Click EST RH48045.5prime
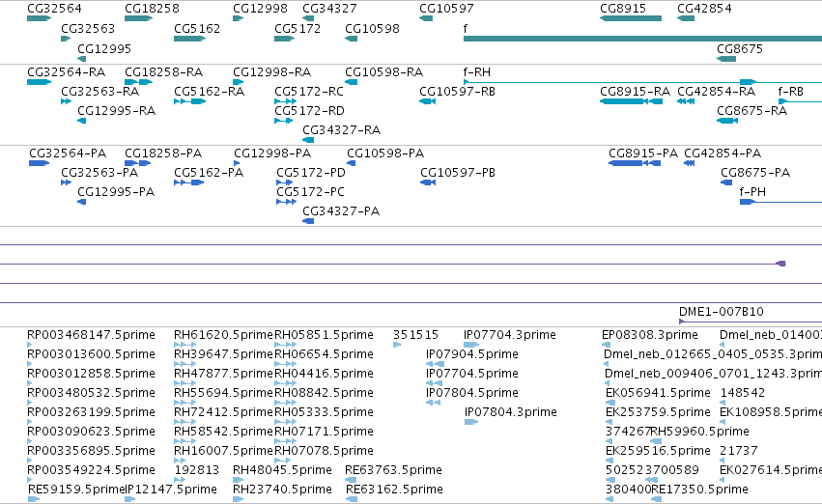This screenshot has width=822, height=504. coord(282,470)
